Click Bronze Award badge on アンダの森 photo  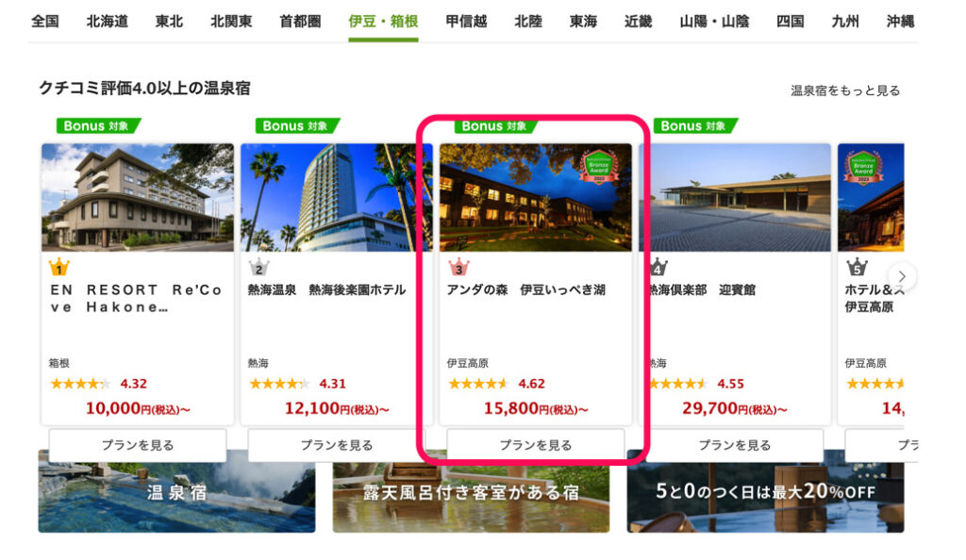pyautogui.click(x=598, y=167)
